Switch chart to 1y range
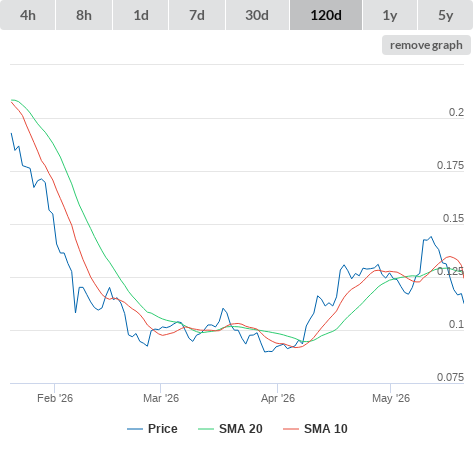The height and width of the screenshot is (455, 474). [x=390, y=15]
